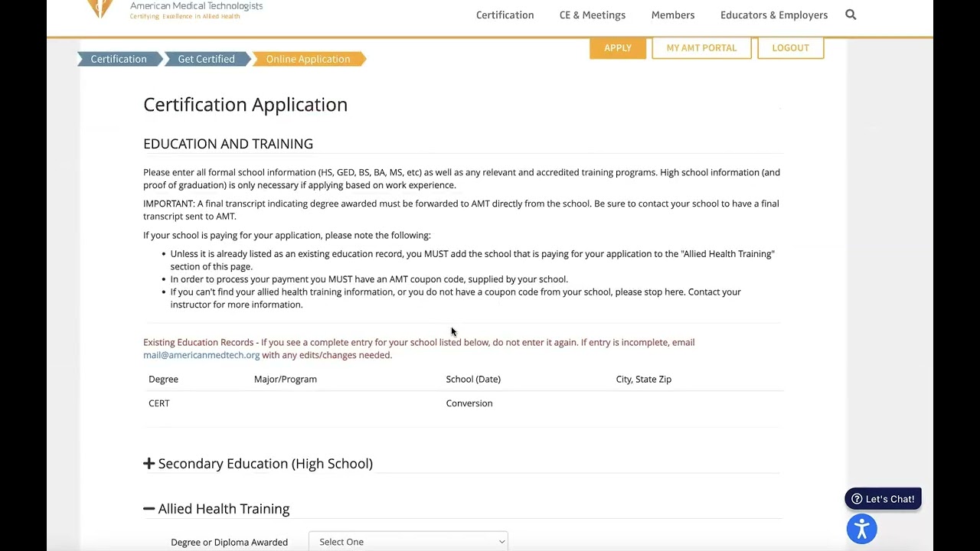Open the Educators & Employers menu
Viewport: 980px width, 551px height.
pos(774,15)
